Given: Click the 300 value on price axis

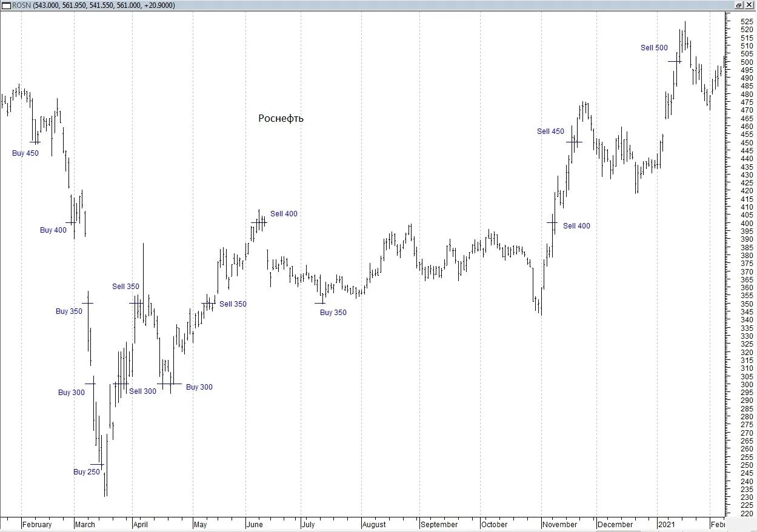Looking at the screenshot, I should click(x=747, y=384).
